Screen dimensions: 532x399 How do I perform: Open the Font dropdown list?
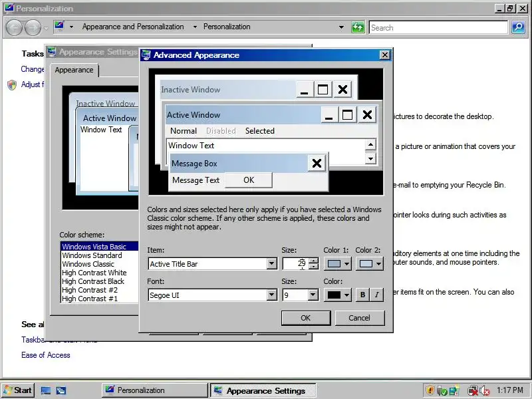[x=271, y=295]
